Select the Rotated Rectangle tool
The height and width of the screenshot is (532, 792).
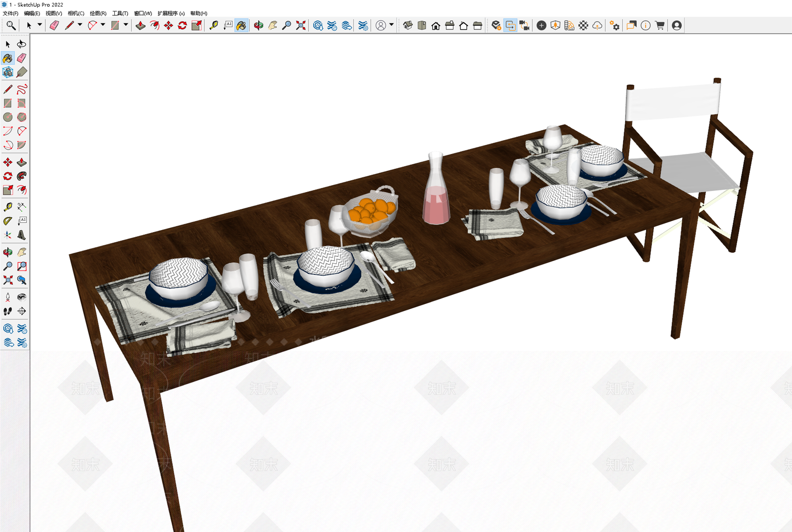pyautogui.click(x=22, y=103)
